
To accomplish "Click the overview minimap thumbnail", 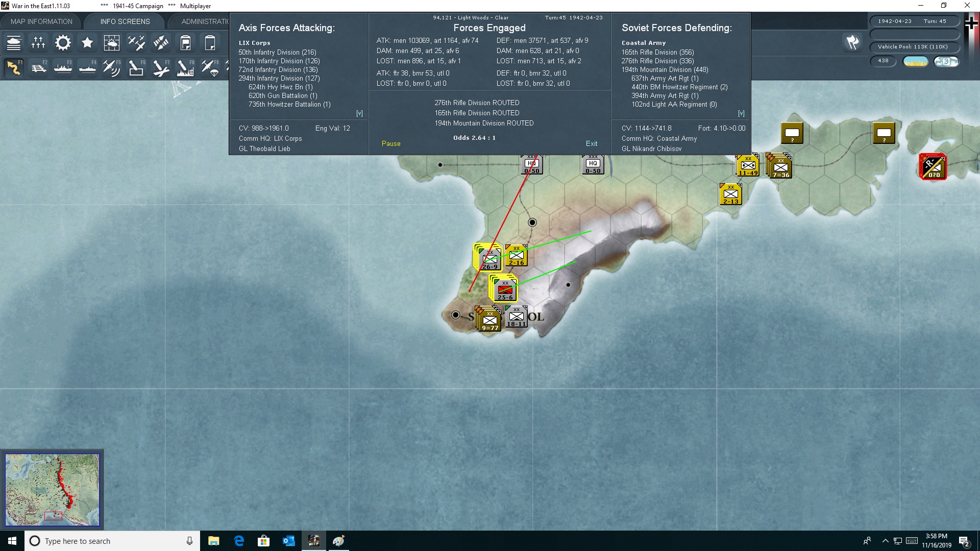I will (x=52, y=490).
